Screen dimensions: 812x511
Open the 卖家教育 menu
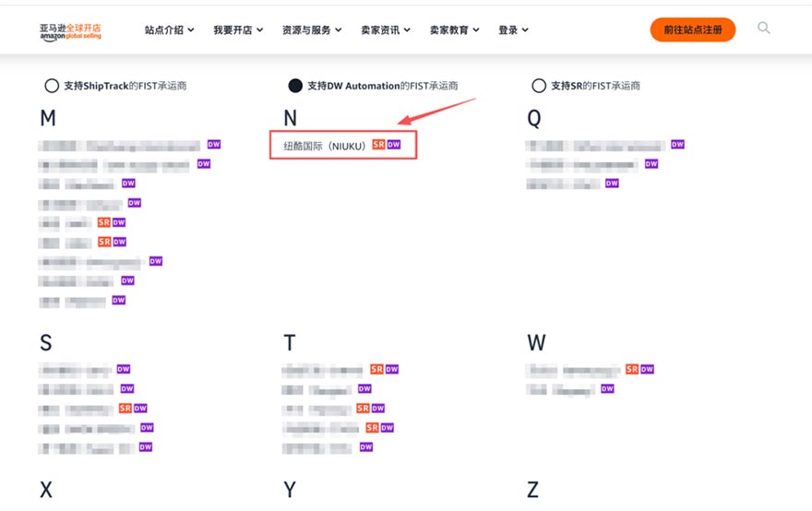tap(454, 30)
